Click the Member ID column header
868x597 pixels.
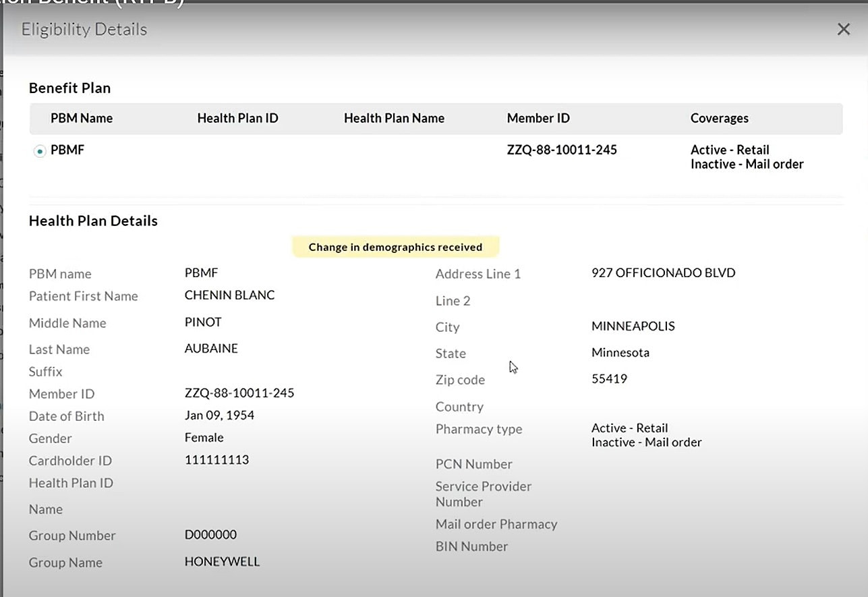[x=538, y=118]
